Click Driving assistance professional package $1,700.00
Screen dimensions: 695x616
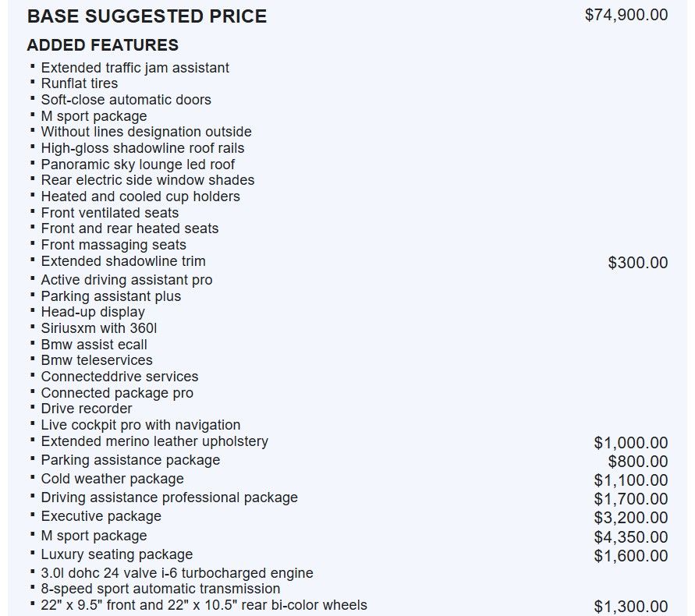click(x=631, y=499)
